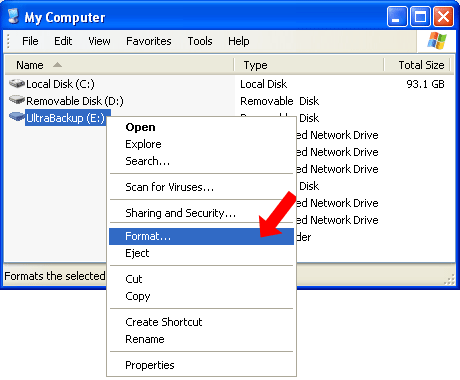Open the Favorites menu
The width and height of the screenshot is (460, 380).
coord(149,41)
